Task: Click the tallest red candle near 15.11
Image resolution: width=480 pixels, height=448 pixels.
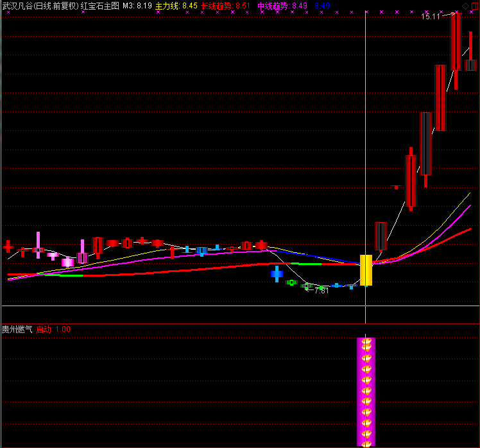Action: point(456,42)
